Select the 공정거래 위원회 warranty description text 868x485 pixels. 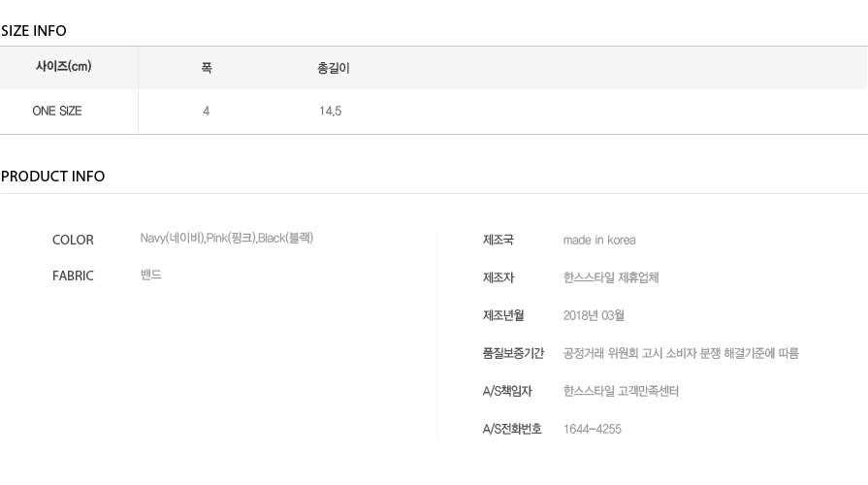[x=681, y=353]
